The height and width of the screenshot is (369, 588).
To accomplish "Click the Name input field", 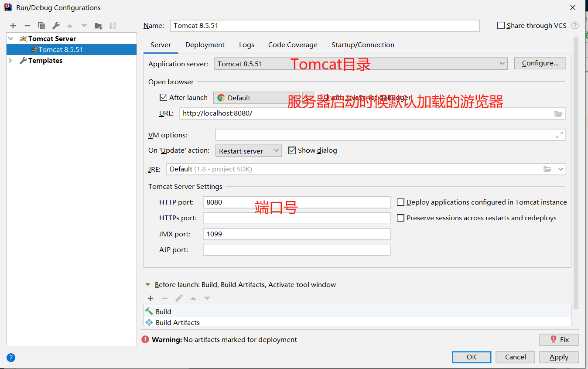I will tap(325, 26).
